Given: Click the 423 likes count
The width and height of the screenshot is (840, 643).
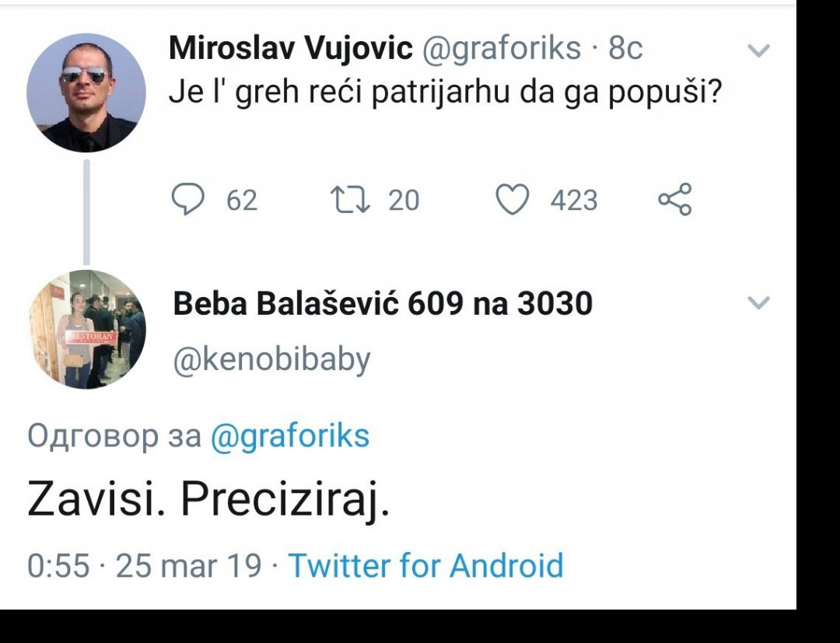Looking at the screenshot, I should 574,201.
